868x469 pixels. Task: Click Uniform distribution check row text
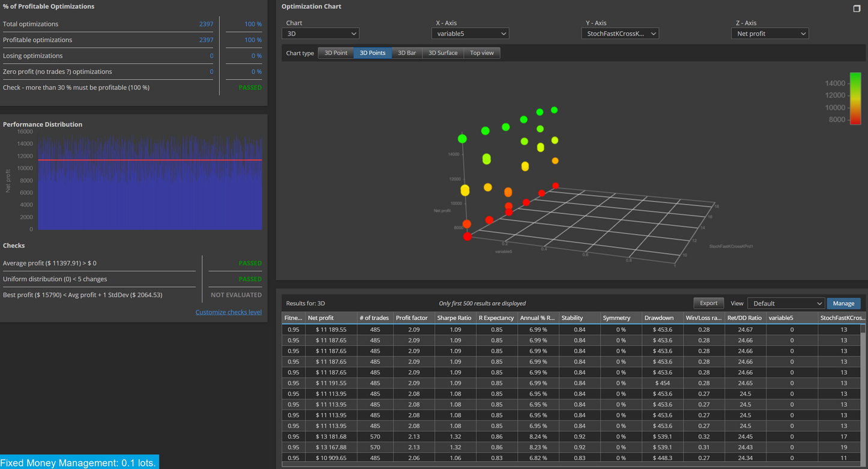pos(55,279)
